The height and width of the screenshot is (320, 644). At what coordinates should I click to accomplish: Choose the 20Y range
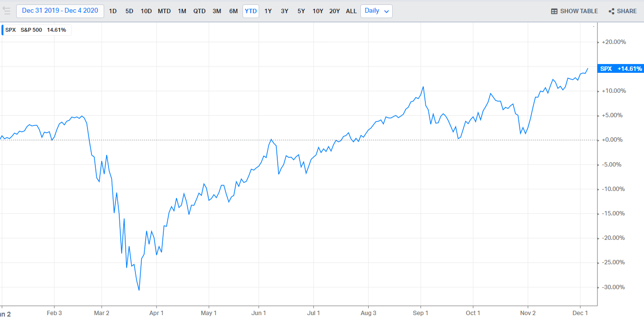pos(334,11)
